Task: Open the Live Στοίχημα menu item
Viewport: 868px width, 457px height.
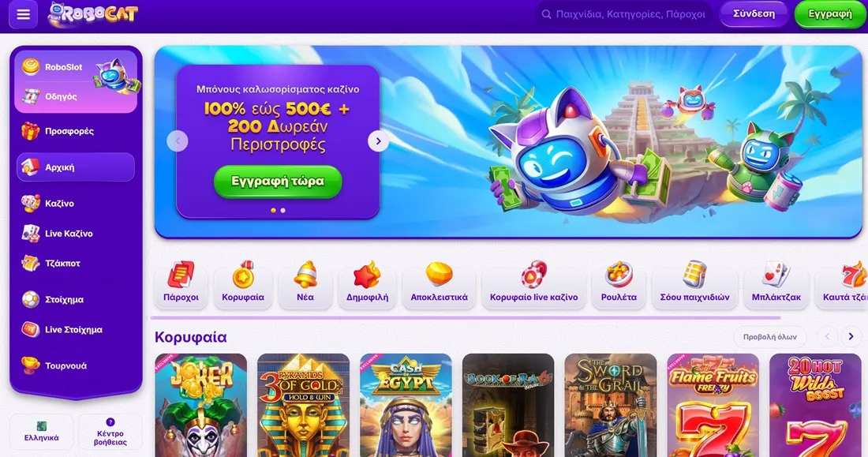Action: (x=75, y=330)
